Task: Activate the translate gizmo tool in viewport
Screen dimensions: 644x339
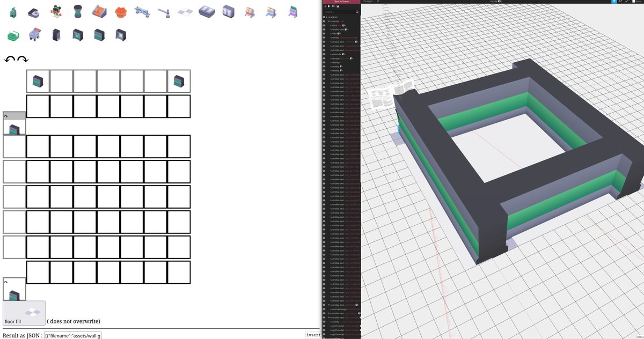Action: point(615,2)
